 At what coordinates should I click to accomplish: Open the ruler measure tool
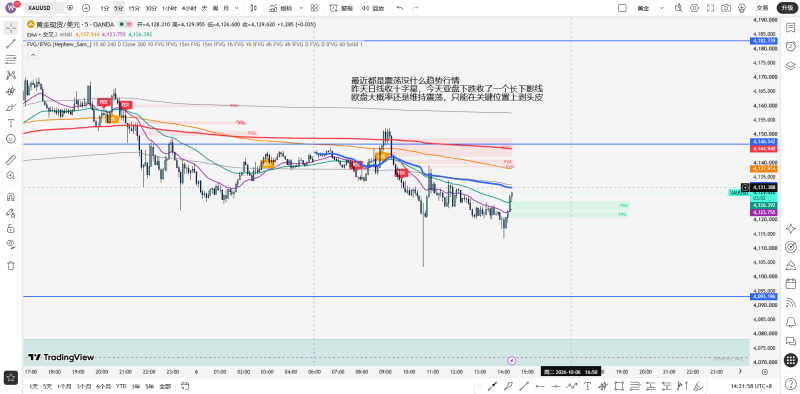point(11,160)
